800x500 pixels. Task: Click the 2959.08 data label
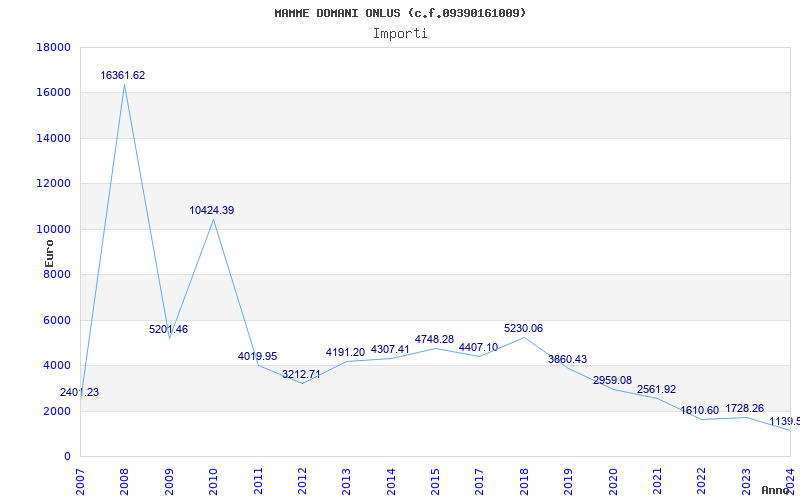click(x=612, y=381)
